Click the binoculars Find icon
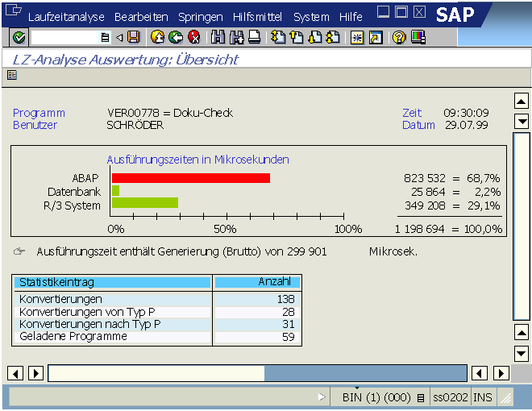Image resolution: width=532 pixels, height=411 pixels. tap(218, 37)
